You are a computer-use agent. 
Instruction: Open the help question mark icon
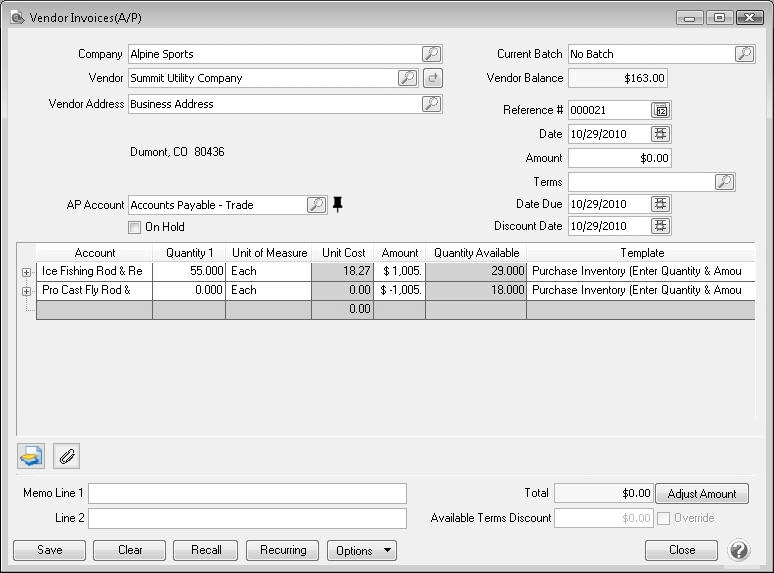[739, 550]
